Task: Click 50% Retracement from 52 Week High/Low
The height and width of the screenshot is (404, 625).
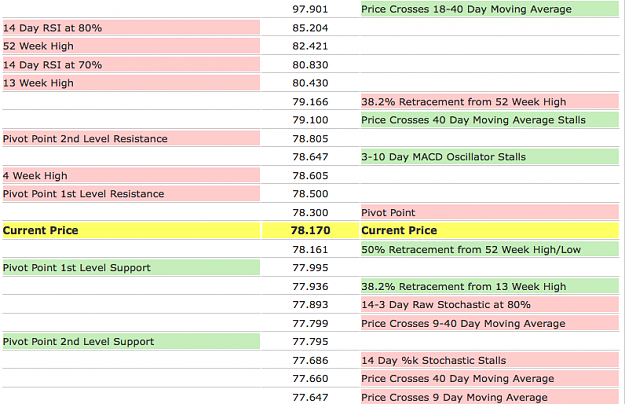Action: (471, 249)
